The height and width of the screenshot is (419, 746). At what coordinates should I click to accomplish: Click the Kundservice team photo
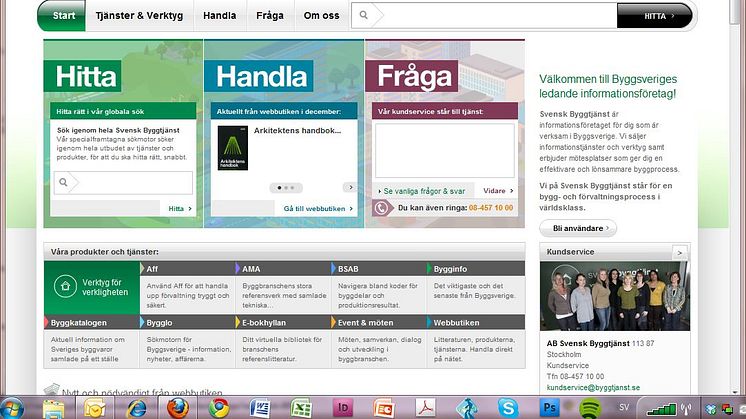[615, 296]
